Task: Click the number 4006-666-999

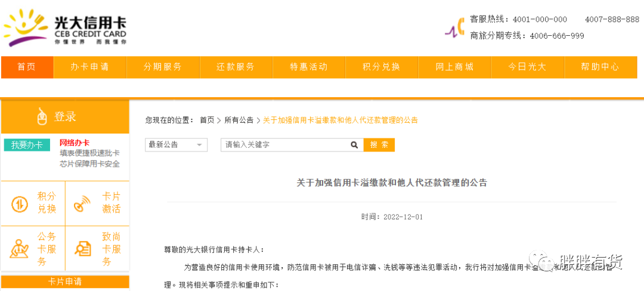Action: (x=557, y=36)
